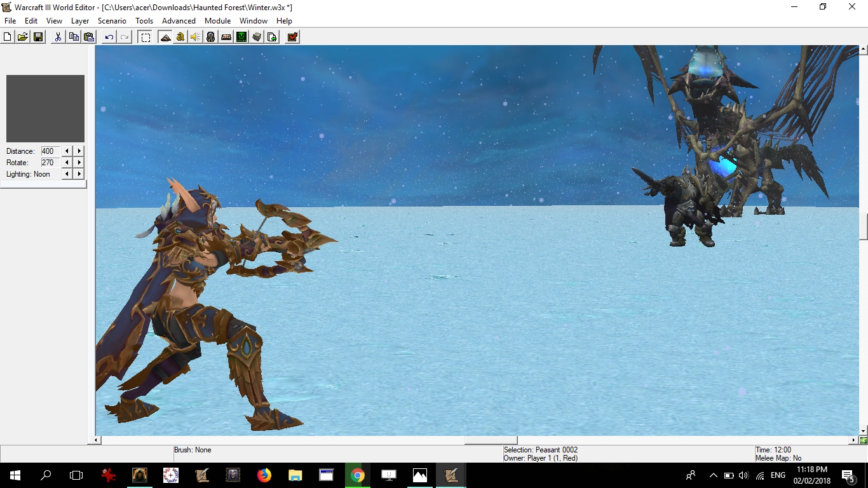
Task: Click the grayed-out redo arrow
Action: pos(125,37)
